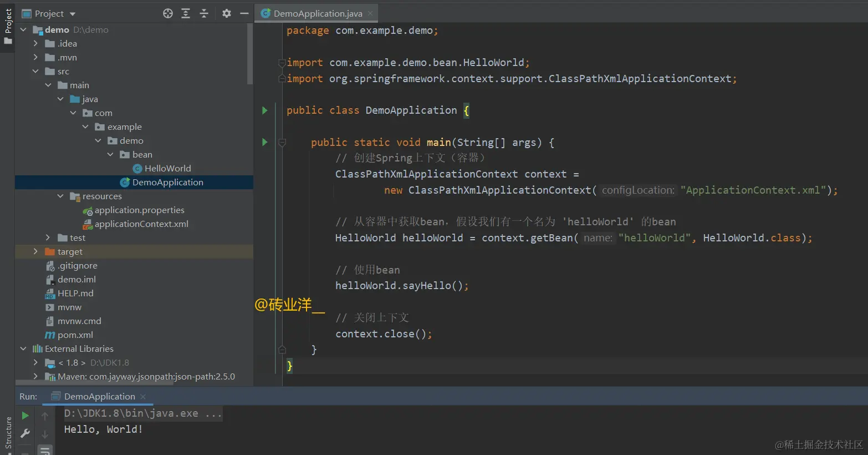The width and height of the screenshot is (868, 455).
Task: Click the "ApplicationContext.xml" string in code
Action: click(753, 190)
